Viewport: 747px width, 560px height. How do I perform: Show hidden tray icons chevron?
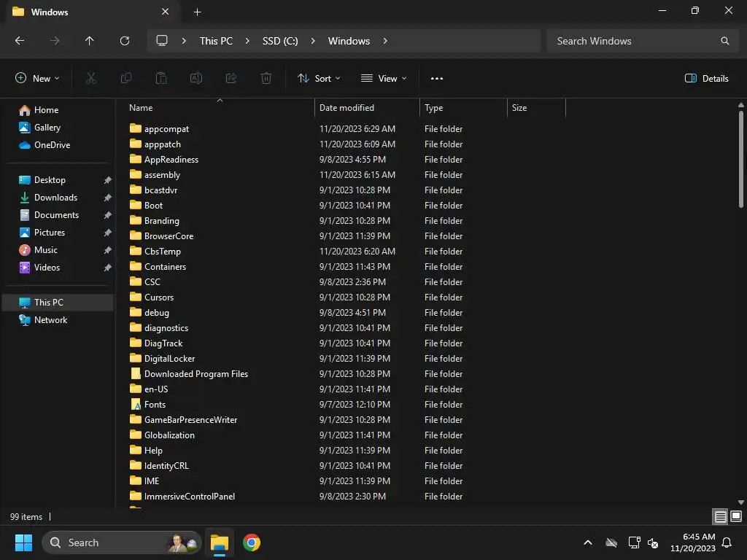click(x=588, y=542)
